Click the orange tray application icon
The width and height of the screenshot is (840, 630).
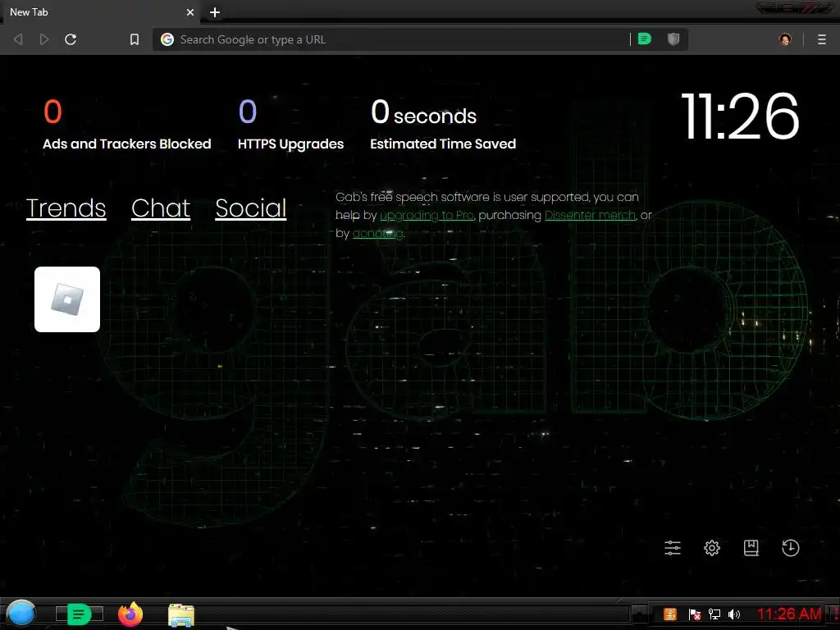pos(670,614)
